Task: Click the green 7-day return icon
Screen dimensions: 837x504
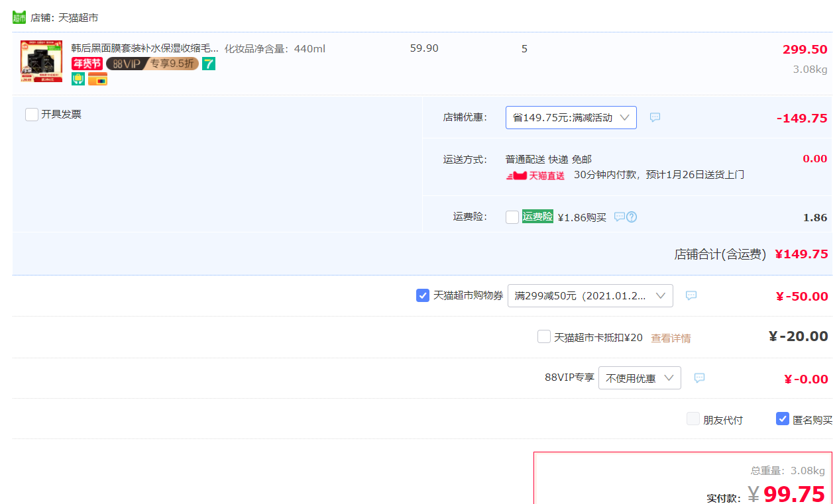Action: tap(209, 64)
